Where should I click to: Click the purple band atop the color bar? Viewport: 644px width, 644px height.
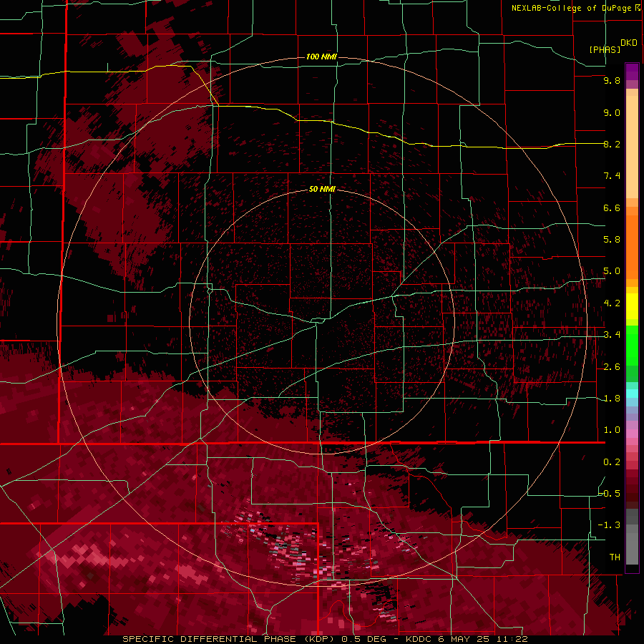pyautogui.click(x=632, y=72)
